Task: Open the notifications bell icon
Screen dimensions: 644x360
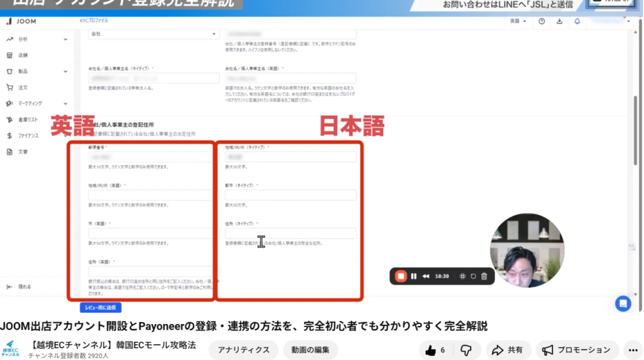Action: tap(577, 21)
